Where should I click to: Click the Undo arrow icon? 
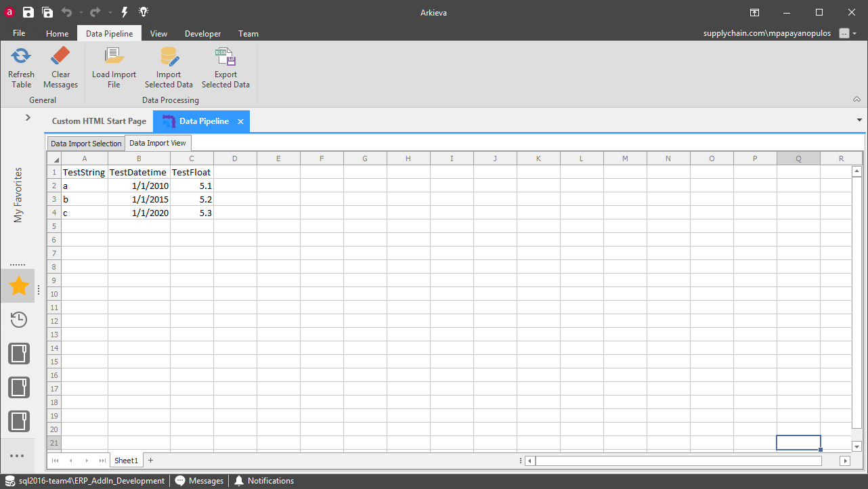point(66,12)
